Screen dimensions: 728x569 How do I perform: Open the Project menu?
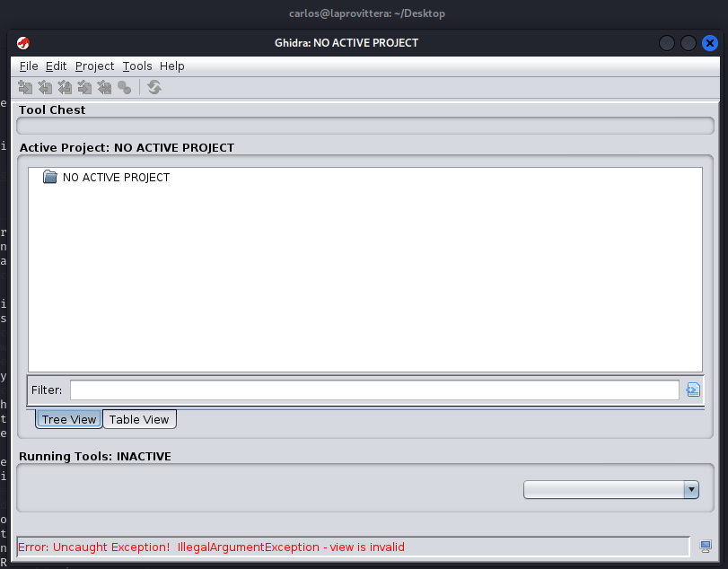tap(94, 66)
